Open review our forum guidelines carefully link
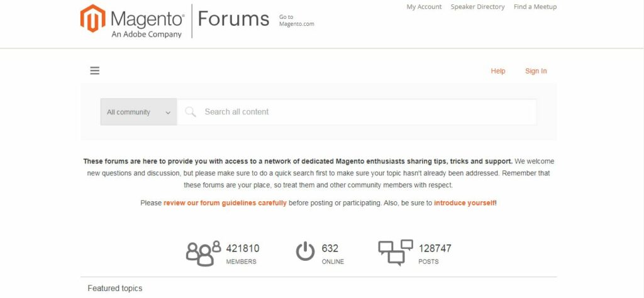The width and height of the screenshot is (644, 298). point(225,203)
